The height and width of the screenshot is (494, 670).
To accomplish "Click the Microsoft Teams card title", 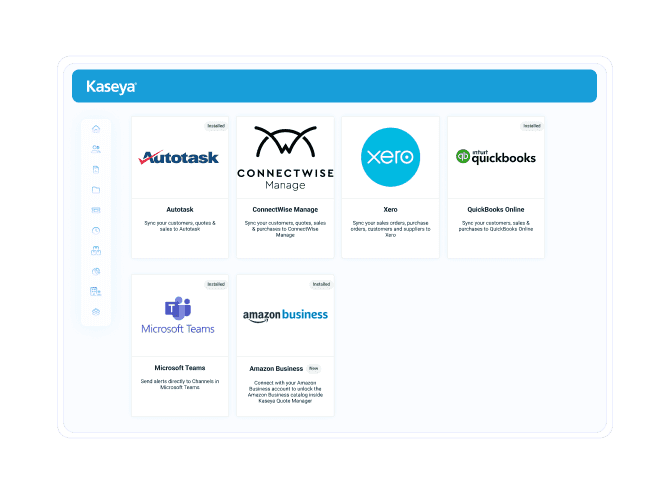I will point(180,368).
